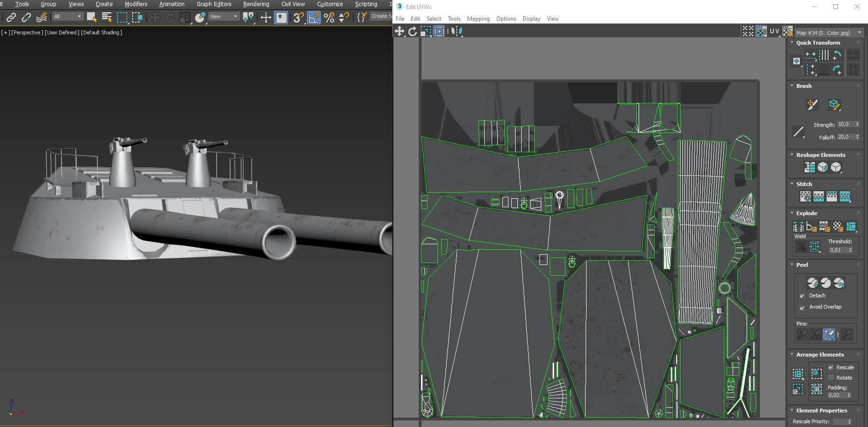Open the All selection filter dropdown

coord(67,16)
